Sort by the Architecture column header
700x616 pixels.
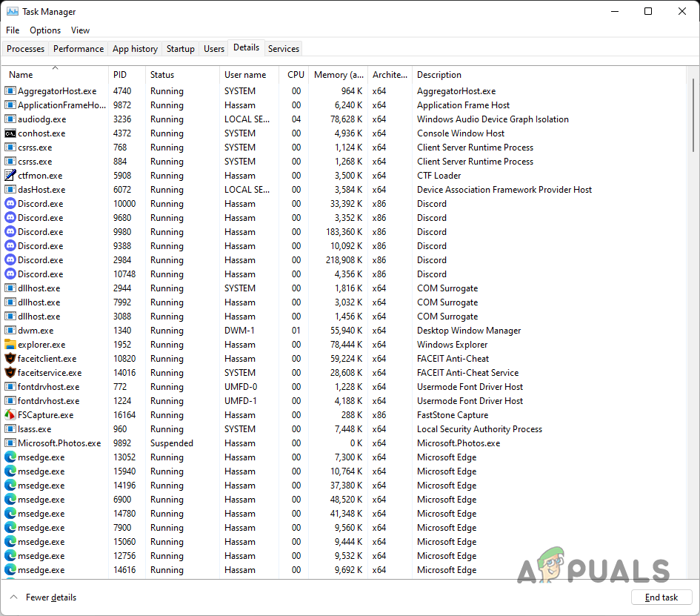[390, 75]
